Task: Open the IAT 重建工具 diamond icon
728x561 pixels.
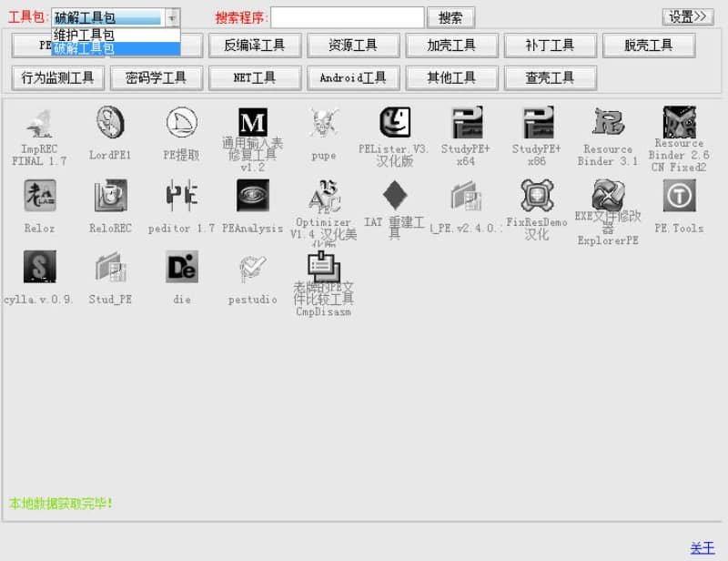Action: tap(395, 195)
